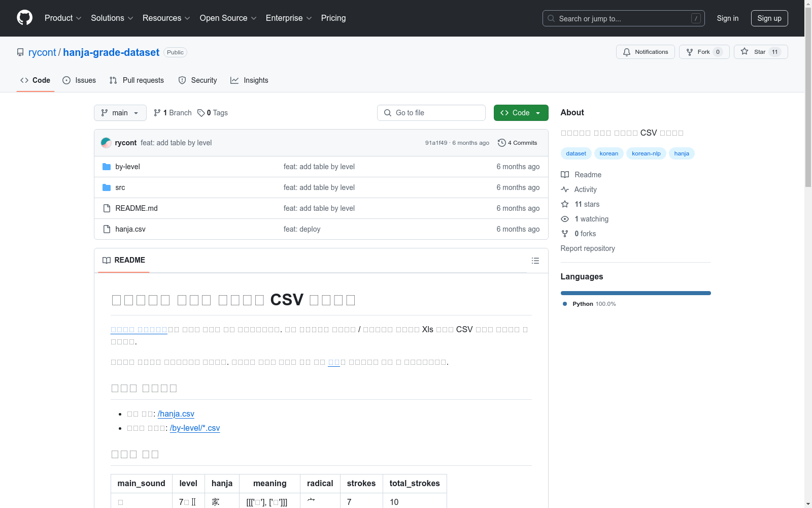Open the by-level folder
The height and width of the screenshot is (508, 812).
pos(127,167)
